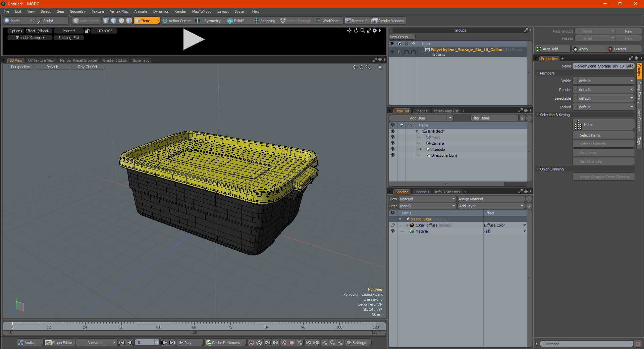The image size is (644, 349).
Task: Hide the Directional Light item
Action: pos(392,155)
